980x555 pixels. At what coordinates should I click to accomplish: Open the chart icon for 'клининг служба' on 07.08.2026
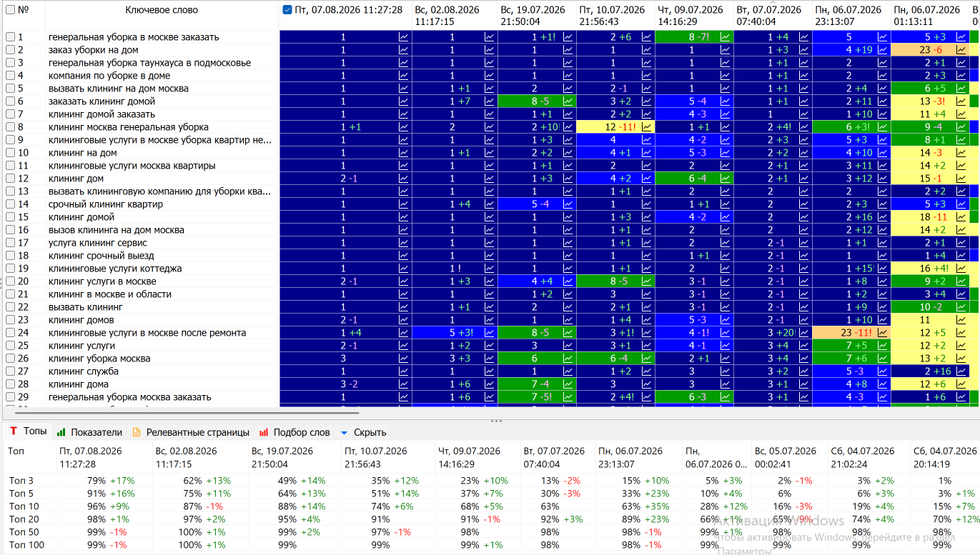coord(404,371)
